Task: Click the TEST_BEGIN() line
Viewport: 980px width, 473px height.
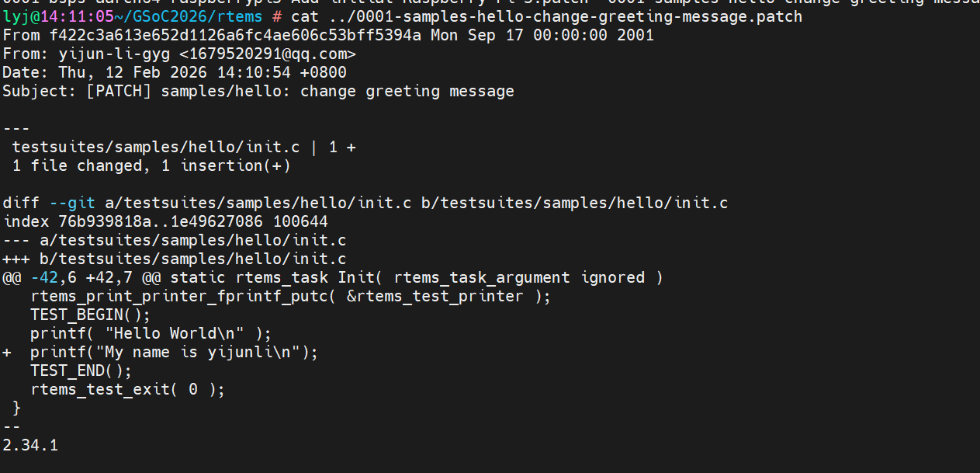Action: (90, 315)
